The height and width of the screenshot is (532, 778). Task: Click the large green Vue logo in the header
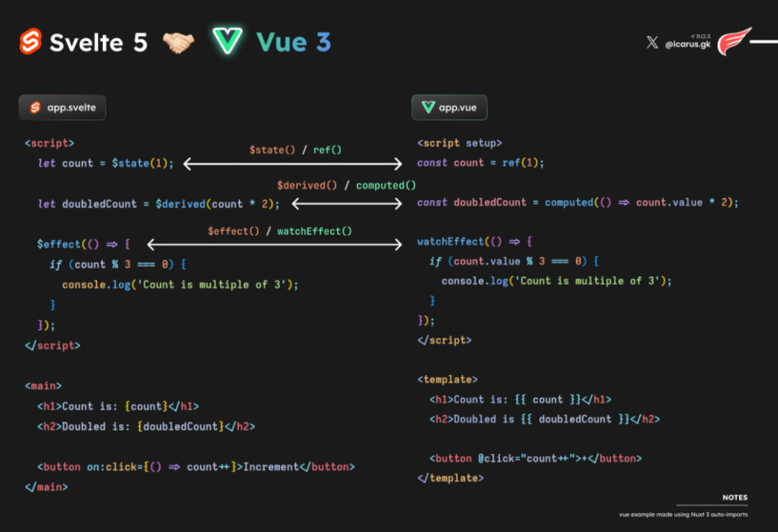pos(227,40)
